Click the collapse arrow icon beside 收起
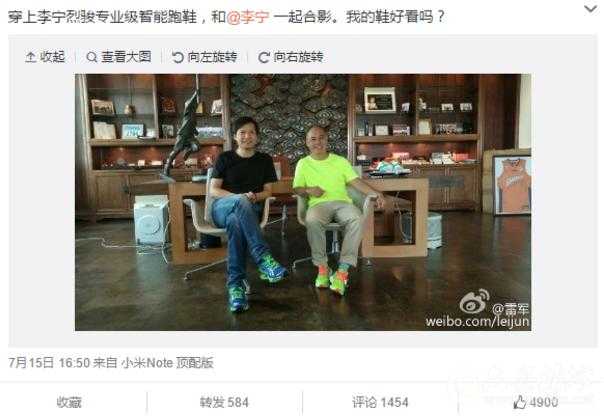 click(30, 57)
